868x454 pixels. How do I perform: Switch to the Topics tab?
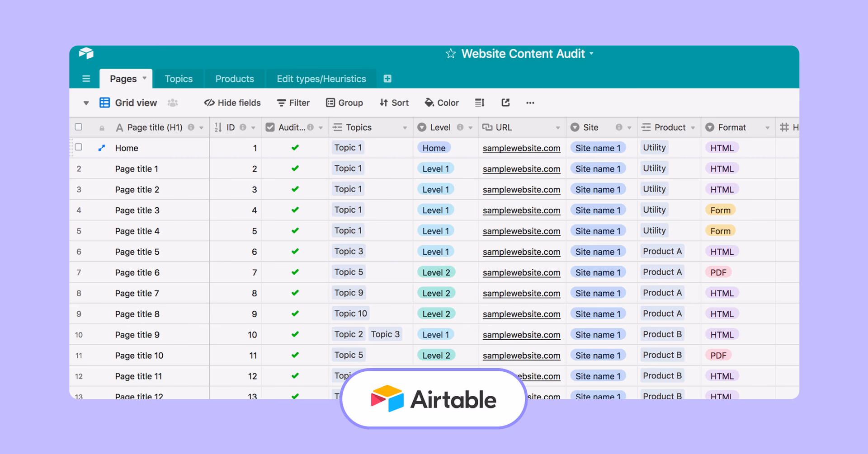(x=179, y=78)
